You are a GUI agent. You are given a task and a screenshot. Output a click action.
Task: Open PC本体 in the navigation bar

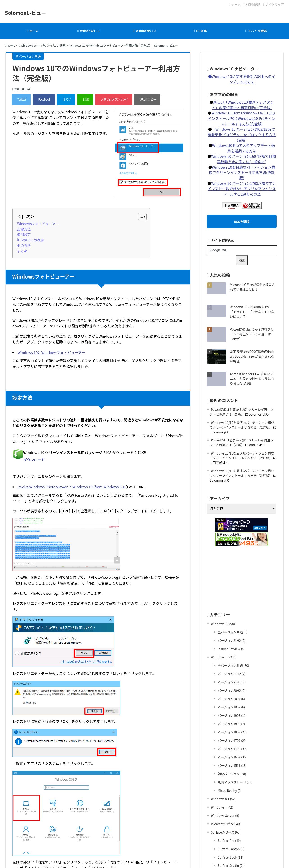[x=200, y=31]
